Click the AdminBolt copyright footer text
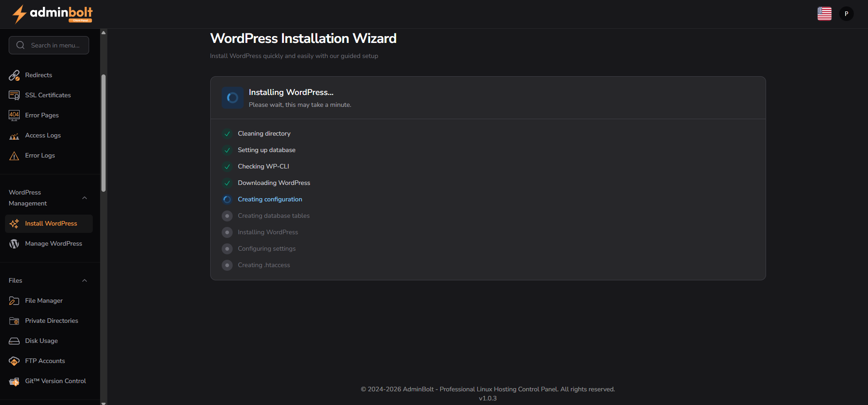The width and height of the screenshot is (868, 405). tap(488, 389)
